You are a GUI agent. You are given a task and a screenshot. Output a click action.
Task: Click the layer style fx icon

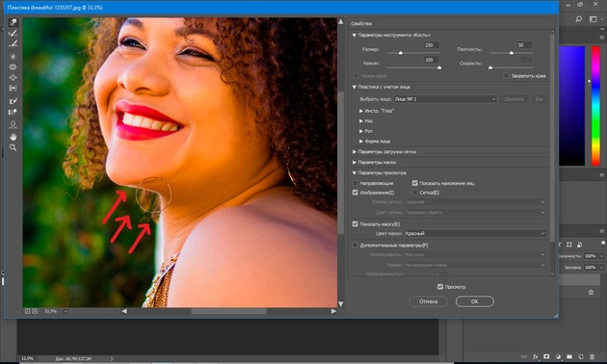point(536,356)
